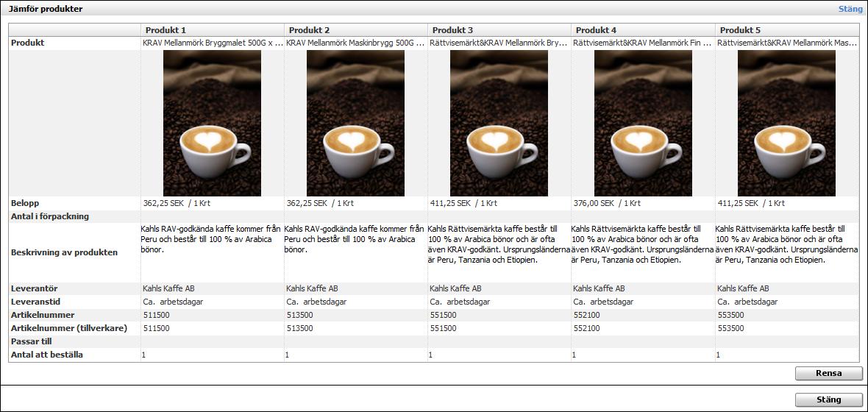Viewport: 868px width, 412px height.
Task: Click the Belopp row label
Action: pos(24,203)
